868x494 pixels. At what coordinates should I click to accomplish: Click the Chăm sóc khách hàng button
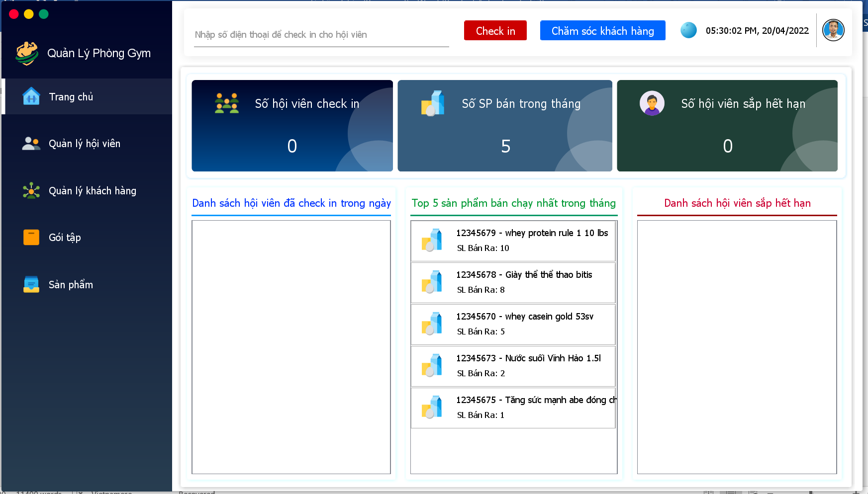pos(603,31)
